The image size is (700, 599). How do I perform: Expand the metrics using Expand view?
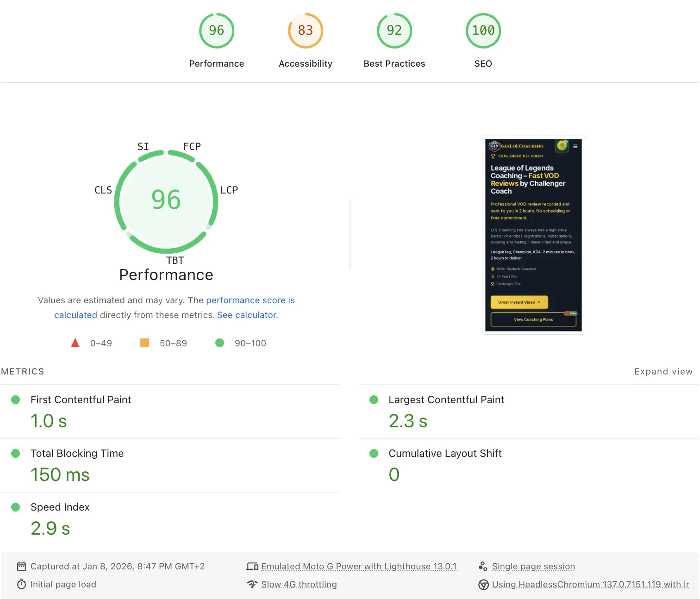(663, 371)
